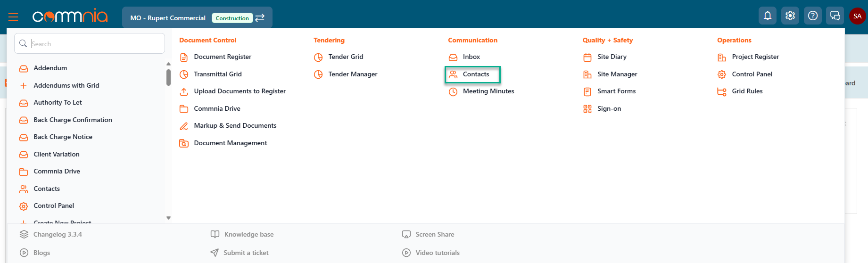Select Contacts in the sidebar list
The height and width of the screenshot is (263, 868).
pyautogui.click(x=47, y=189)
